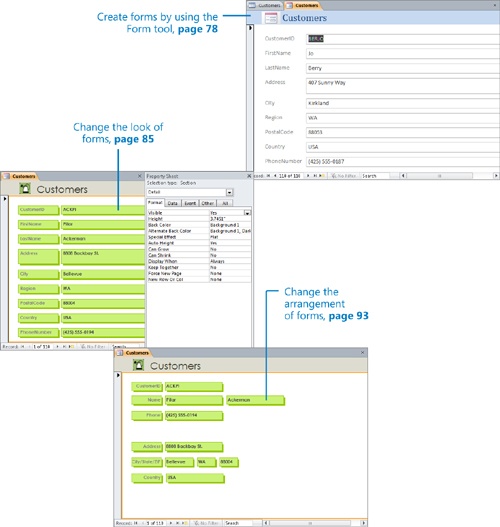Viewport: 500px width, 527px height.
Task: Open the Detail section selector dropdown in Property Sheet
Action: pyautogui.click(x=230, y=192)
